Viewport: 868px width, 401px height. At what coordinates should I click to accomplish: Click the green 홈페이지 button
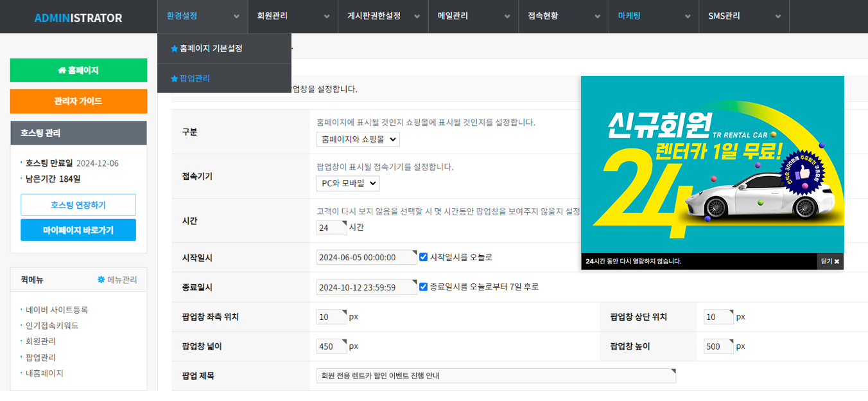pyautogui.click(x=78, y=71)
